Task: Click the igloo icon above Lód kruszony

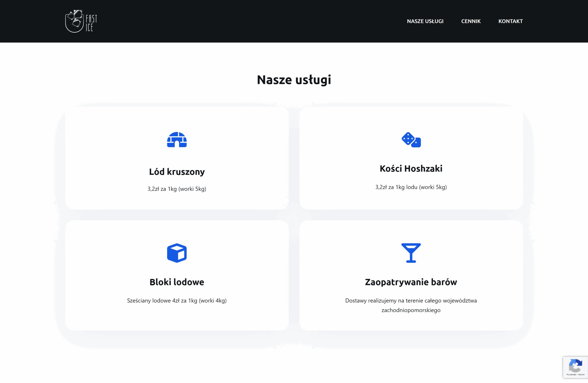Action: coord(177,140)
